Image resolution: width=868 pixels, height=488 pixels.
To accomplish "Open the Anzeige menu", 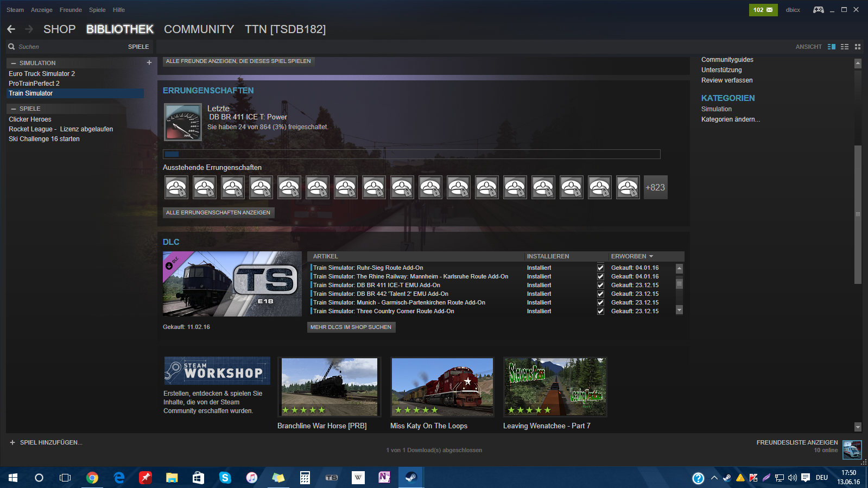I will coord(42,10).
